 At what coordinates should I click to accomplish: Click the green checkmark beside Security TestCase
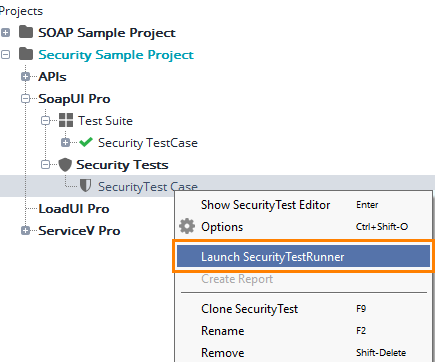click(86, 142)
